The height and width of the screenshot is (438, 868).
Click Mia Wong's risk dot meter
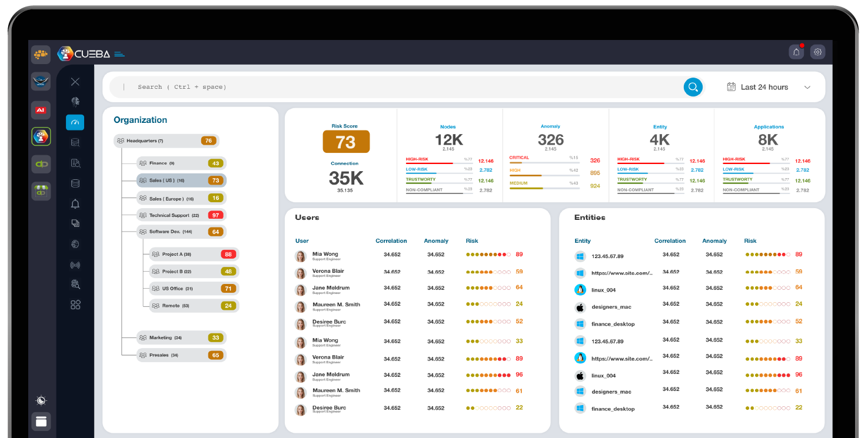pos(485,254)
